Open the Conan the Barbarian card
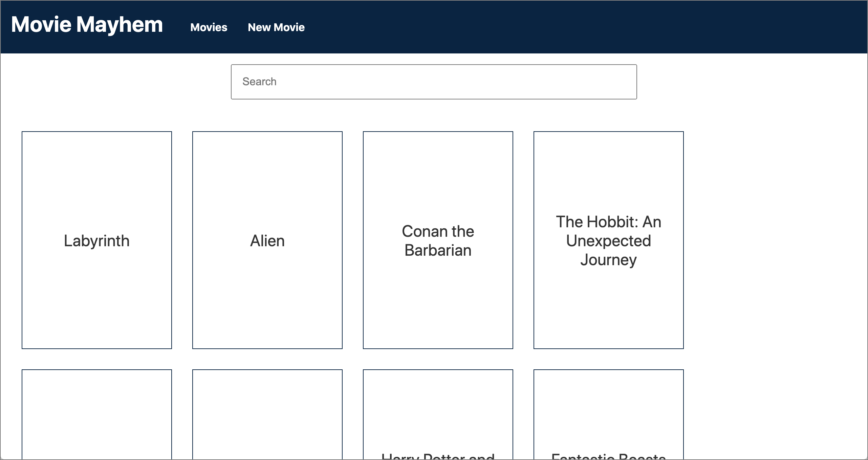 (438, 240)
